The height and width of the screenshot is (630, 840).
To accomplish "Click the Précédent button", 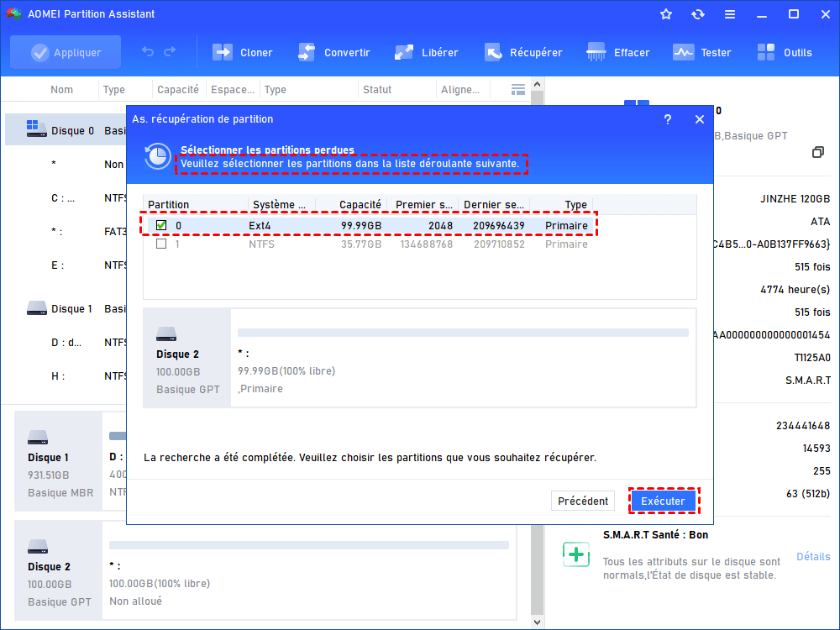I will pyautogui.click(x=583, y=501).
